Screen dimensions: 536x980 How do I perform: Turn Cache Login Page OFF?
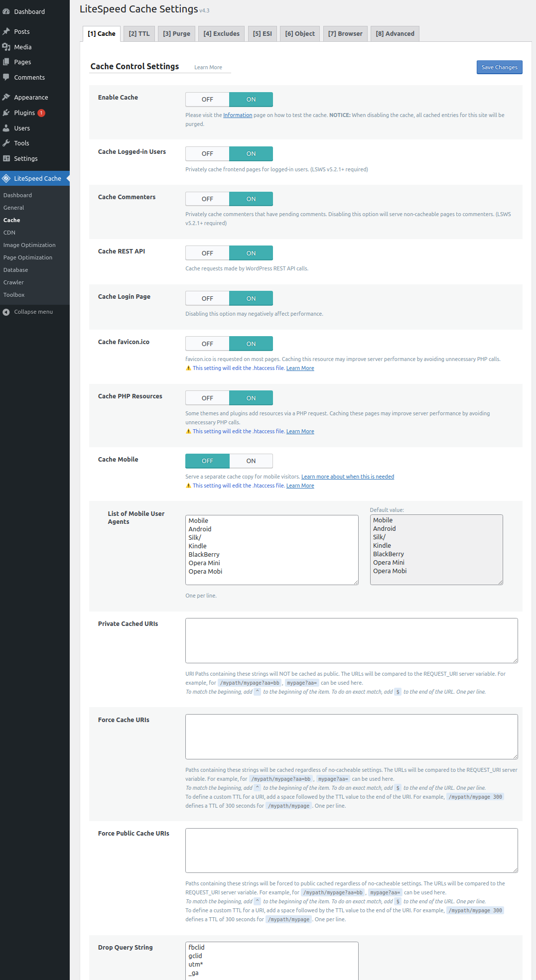(x=207, y=299)
